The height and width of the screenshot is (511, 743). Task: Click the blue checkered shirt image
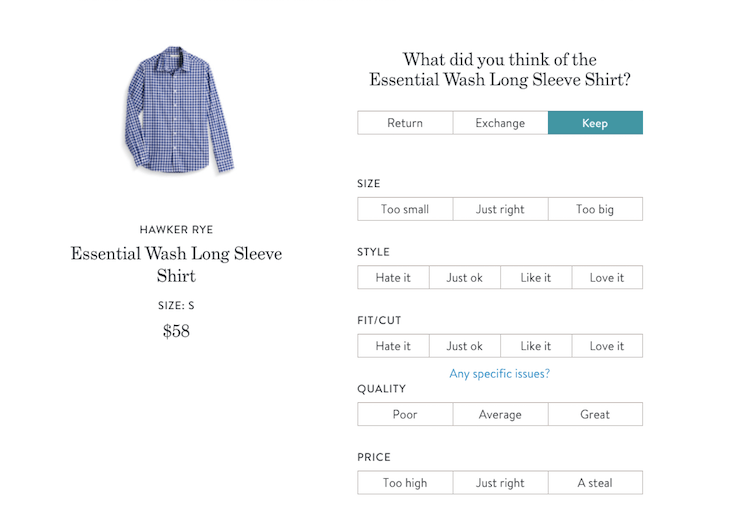click(179, 110)
